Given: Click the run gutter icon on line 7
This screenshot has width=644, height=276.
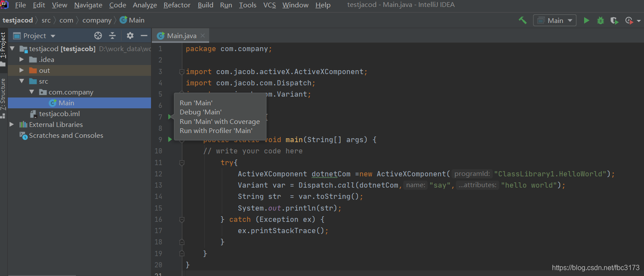Looking at the screenshot, I should (170, 117).
